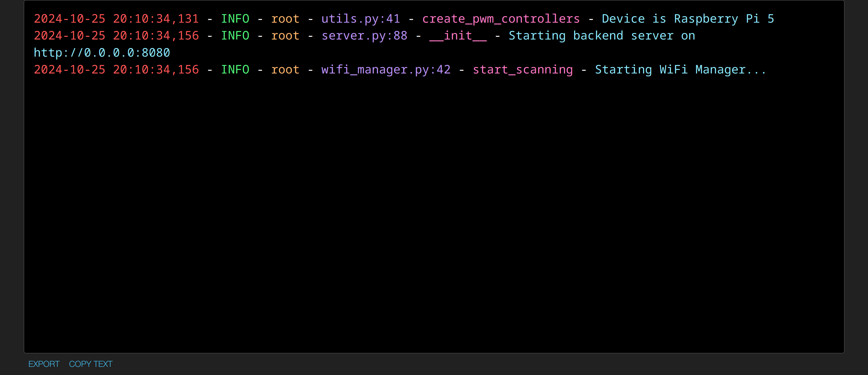The height and width of the screenshot is (375, 868).
Task: Select the 'Starting WiFi Manager...' message
Action: 680,70
